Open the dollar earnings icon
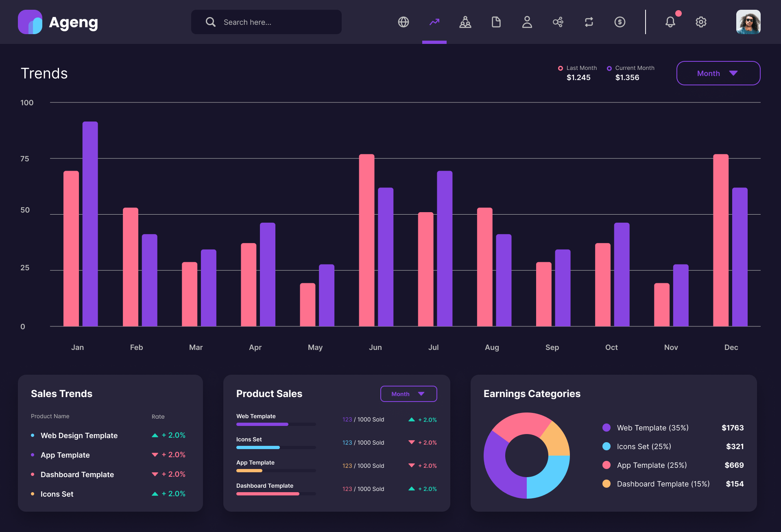 click(620, 22)
